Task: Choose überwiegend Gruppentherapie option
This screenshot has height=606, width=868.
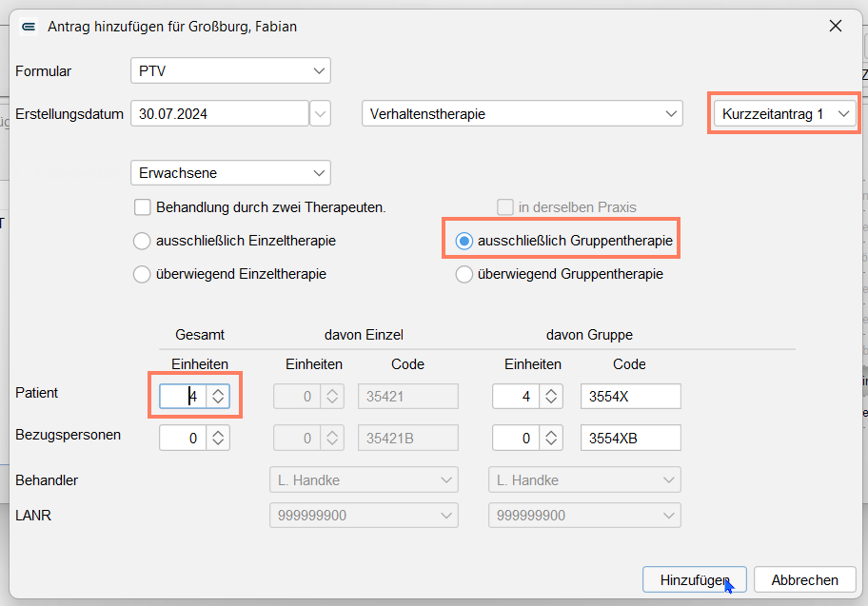Action: 464,274
